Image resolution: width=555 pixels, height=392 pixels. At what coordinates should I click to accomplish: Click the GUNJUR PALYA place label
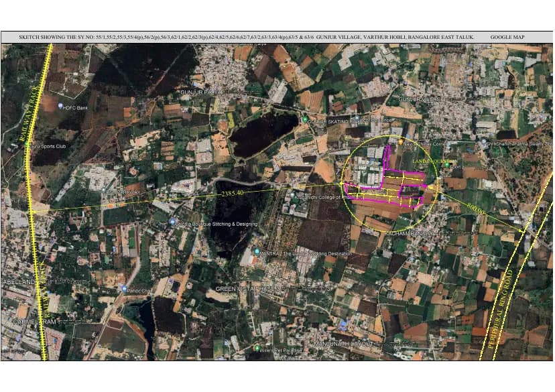pos(202,92)
